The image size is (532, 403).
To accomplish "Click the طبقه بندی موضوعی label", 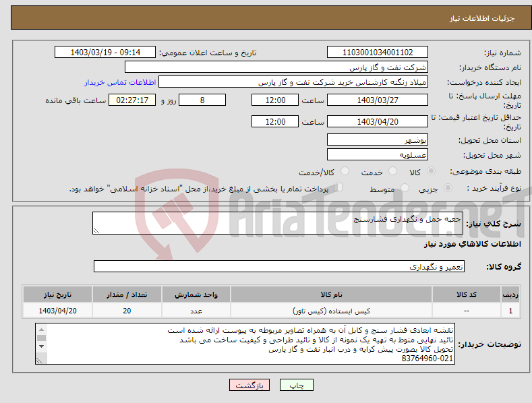I will pos(485,172).
